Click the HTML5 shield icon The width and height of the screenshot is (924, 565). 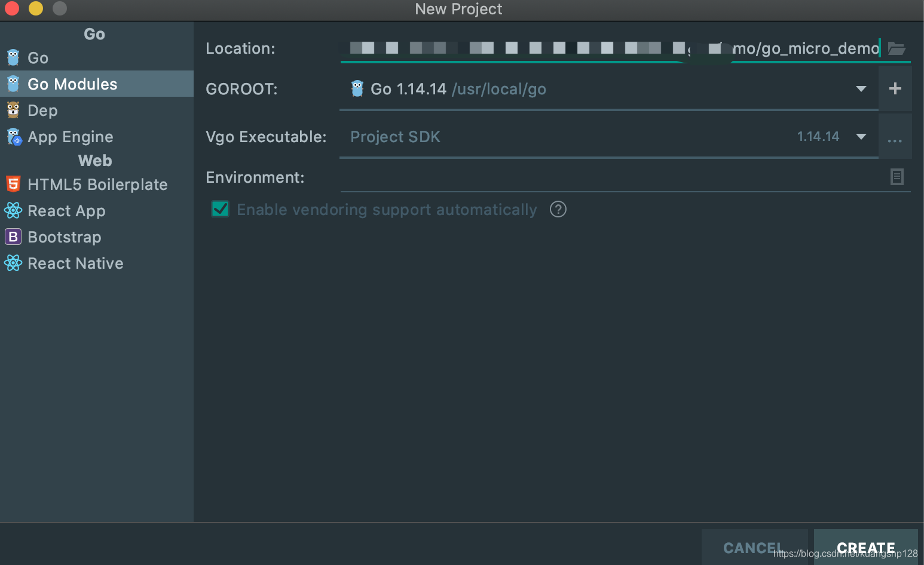(13, 184)
